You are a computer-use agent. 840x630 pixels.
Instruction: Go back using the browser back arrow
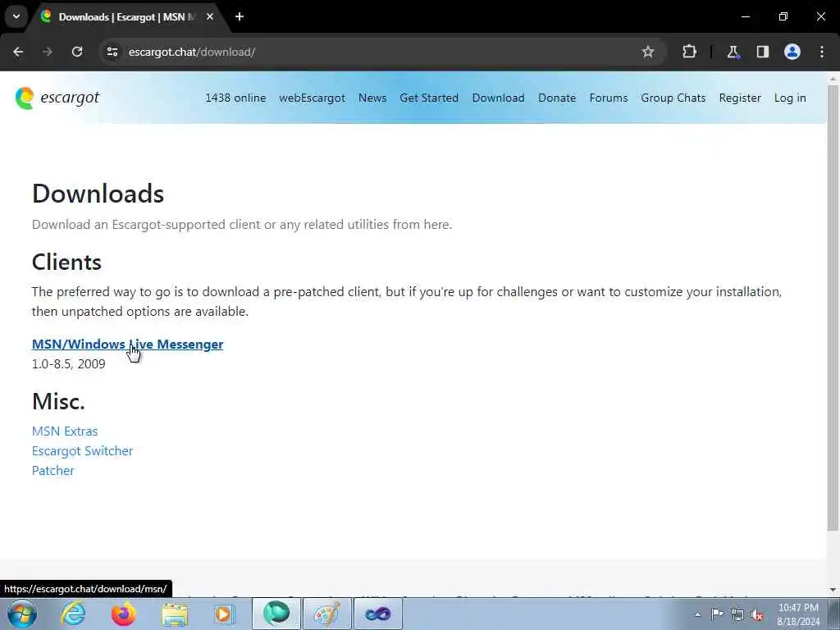(18, 52)
